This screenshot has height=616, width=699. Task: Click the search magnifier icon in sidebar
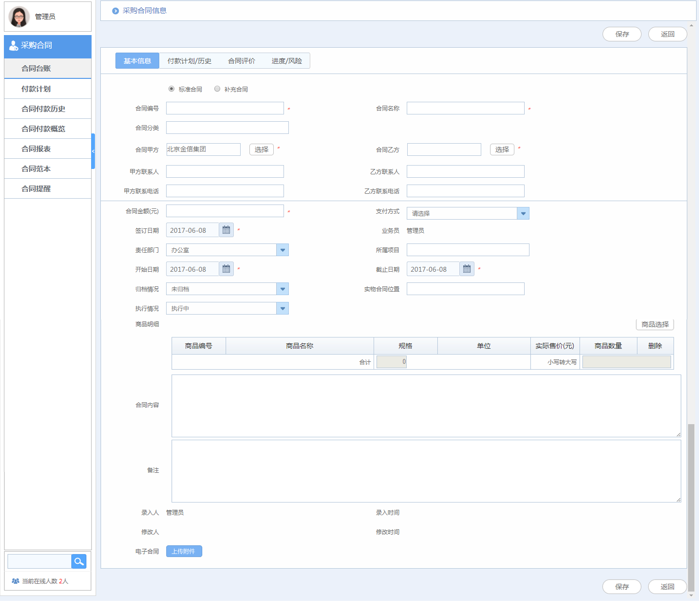(x=79, y=561)
